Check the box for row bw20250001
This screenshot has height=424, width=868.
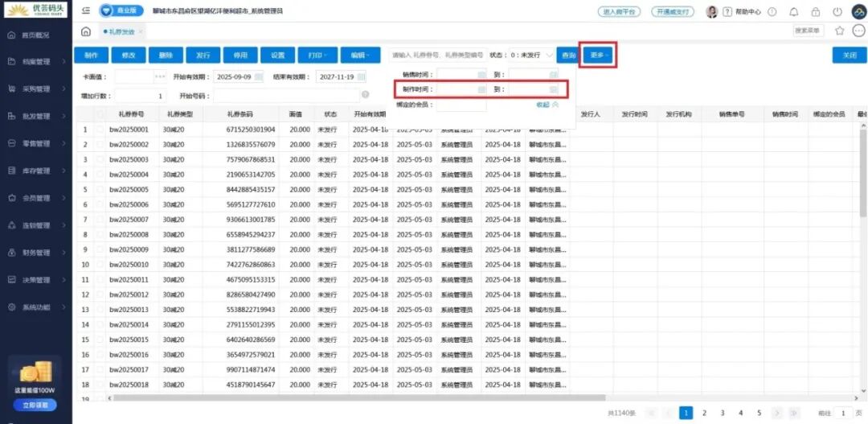tap(100, 130)
